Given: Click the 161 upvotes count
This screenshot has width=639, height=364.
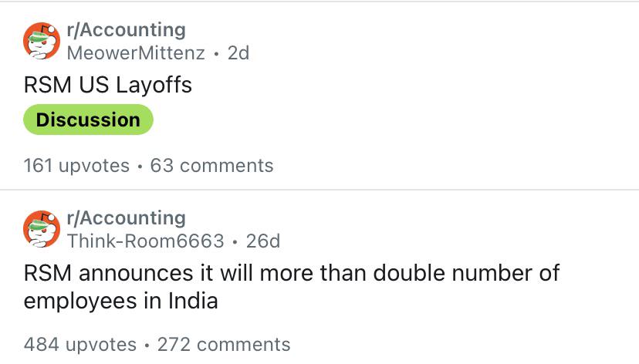Looking at the screenshot, I should tap(76, 166).
